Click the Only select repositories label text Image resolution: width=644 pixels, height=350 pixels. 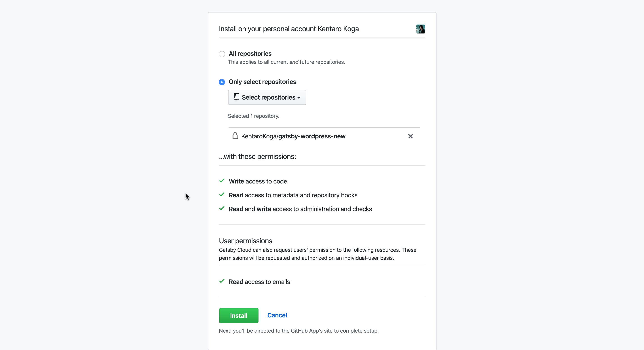(262, 82)
